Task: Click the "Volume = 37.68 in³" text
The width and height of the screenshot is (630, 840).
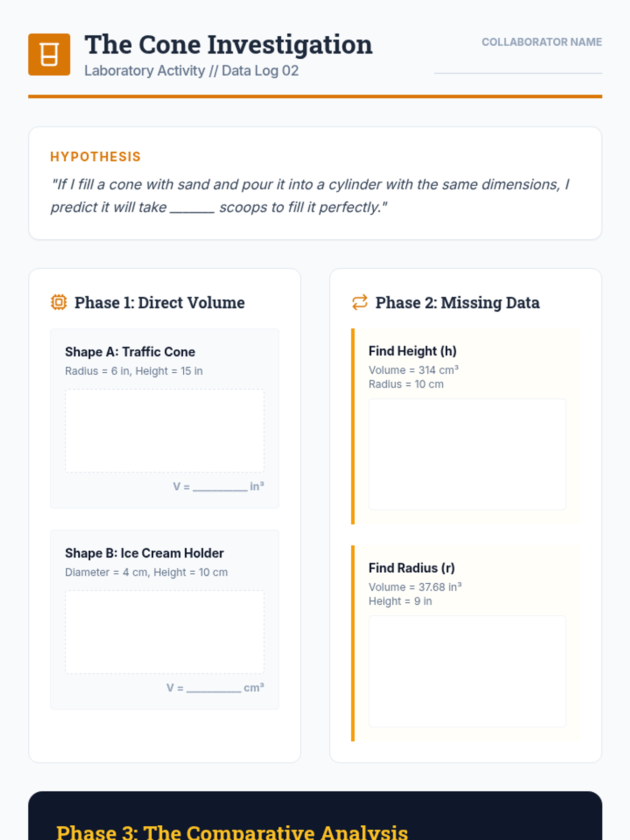Action: click(415, 587)
